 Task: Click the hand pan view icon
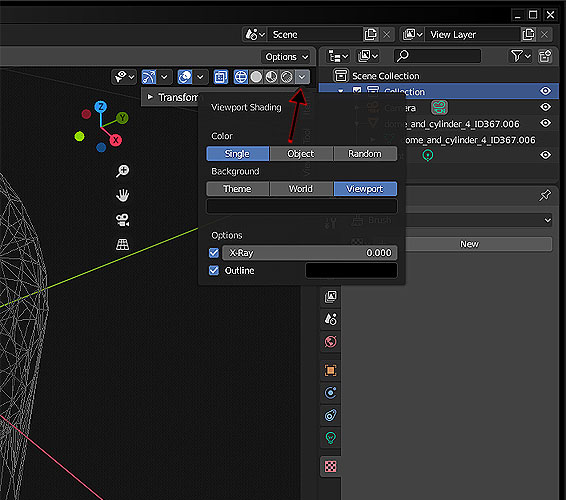(x=122, y=195)
